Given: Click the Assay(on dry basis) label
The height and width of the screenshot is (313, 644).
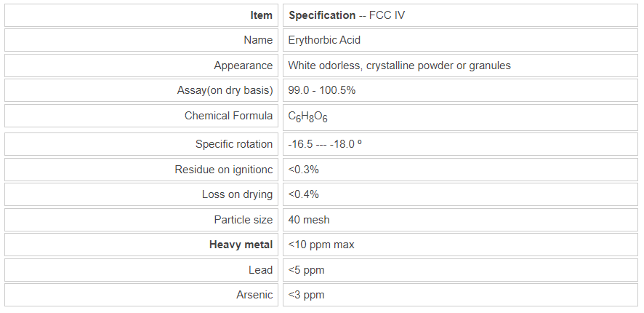Looking at the screenshot, I should click(225, 90).
